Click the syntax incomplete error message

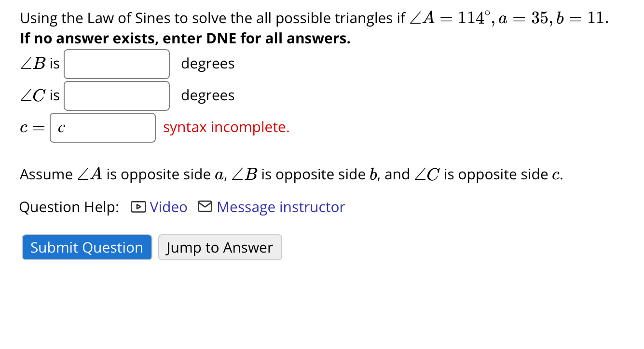click(x=226, y=127)
